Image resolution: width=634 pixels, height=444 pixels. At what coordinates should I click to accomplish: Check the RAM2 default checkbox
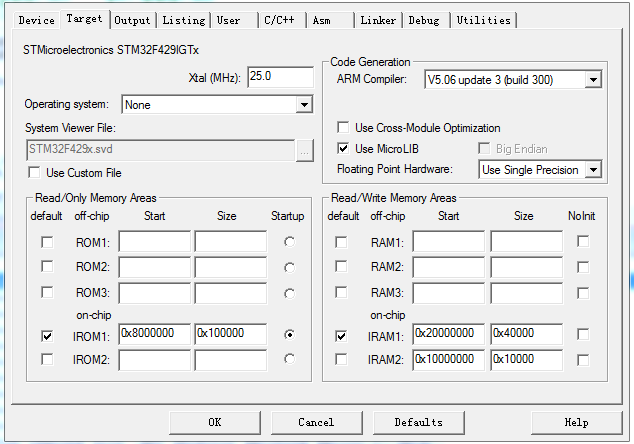[341, 266]
